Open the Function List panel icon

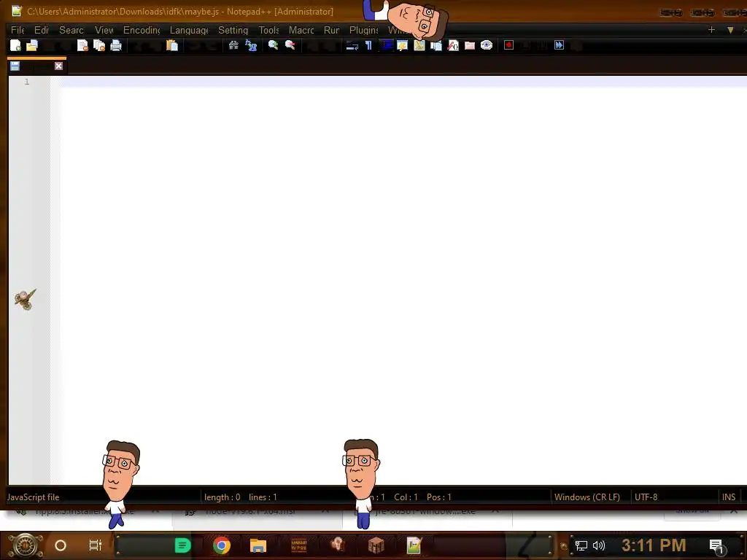[x=453, y=45]
